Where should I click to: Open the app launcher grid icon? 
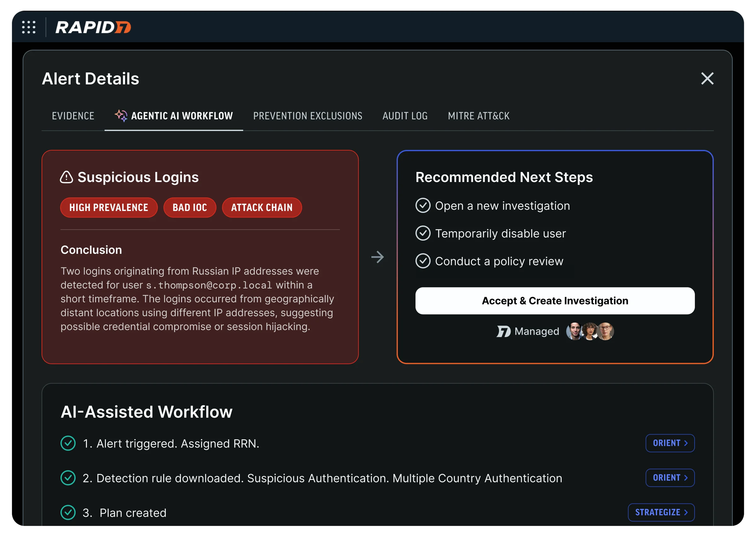pyautogui.click(x=29, y=27)
